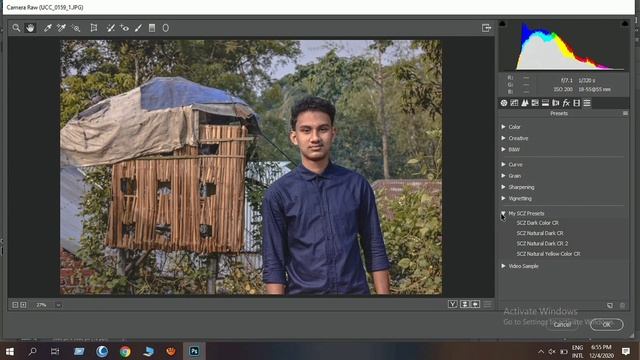Toggle full screen mode icon
This screenshot has height=360, width=640.
coord(486,28)
